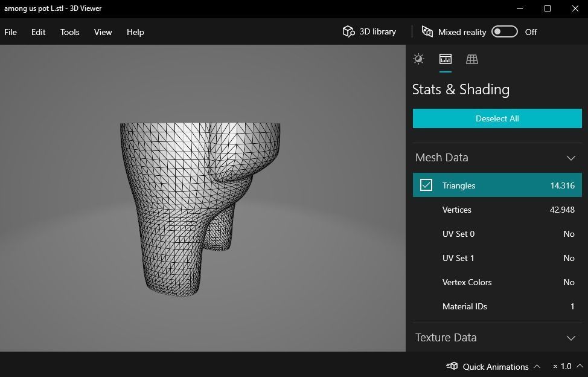This screenshot has width=588, height=377.
Task: Open the Tools menu
Action: coord(70,32)
